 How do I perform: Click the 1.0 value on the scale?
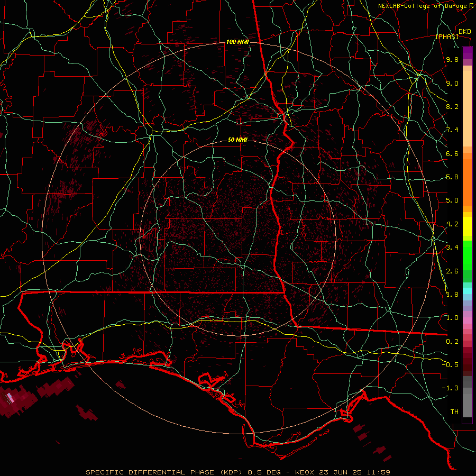tap(452, 318)
